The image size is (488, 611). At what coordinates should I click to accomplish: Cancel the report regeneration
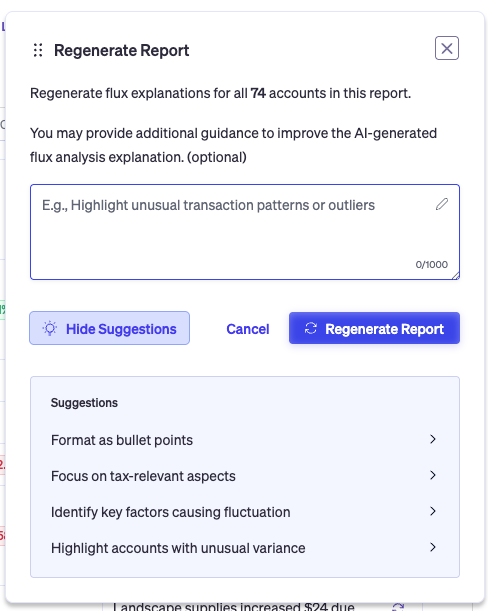[248, 329]
